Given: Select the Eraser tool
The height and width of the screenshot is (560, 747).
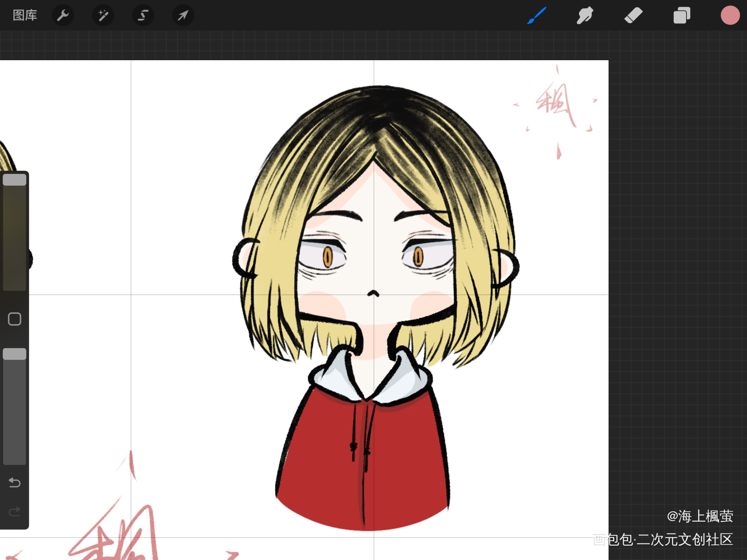Looking at the screenshot, I should coord(633,15).
